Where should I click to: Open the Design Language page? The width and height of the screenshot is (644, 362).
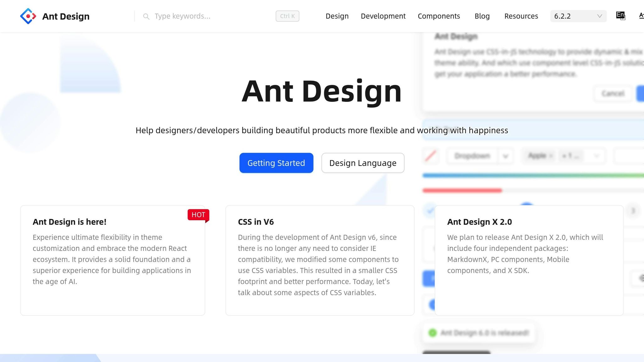[363, 163]
